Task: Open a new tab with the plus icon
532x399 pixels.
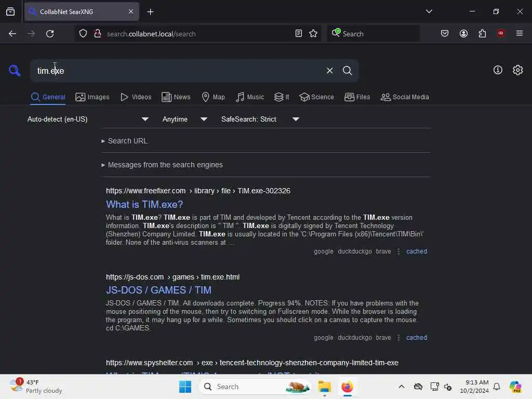Action: (x=150, y=12)
